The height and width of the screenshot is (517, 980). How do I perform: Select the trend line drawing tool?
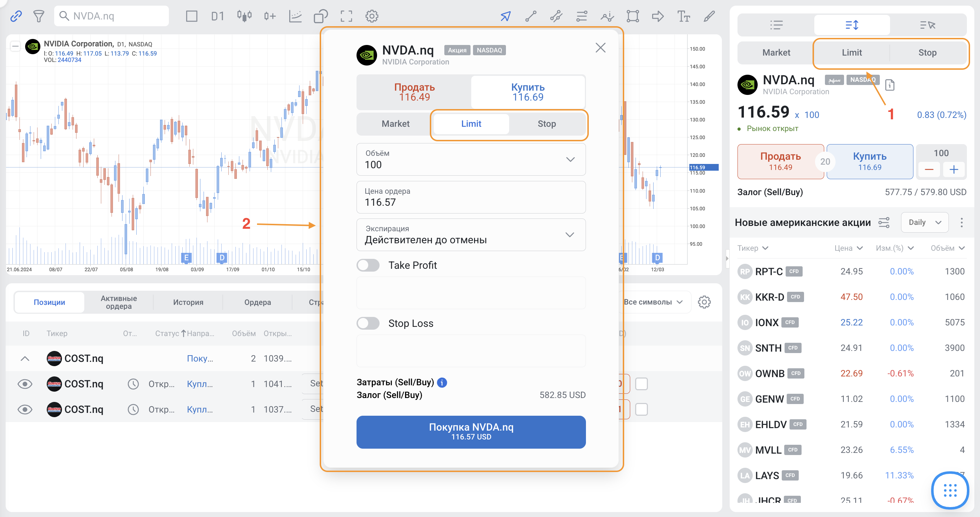click(x=531, y=16)
